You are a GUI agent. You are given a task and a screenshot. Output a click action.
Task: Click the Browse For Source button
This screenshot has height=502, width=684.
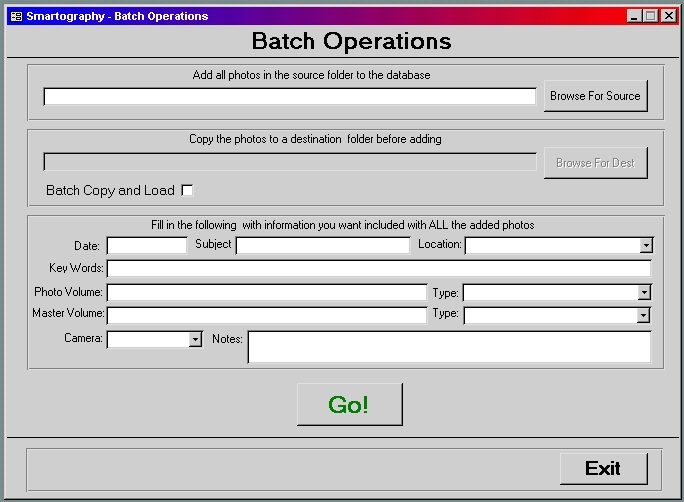[595, 96]
